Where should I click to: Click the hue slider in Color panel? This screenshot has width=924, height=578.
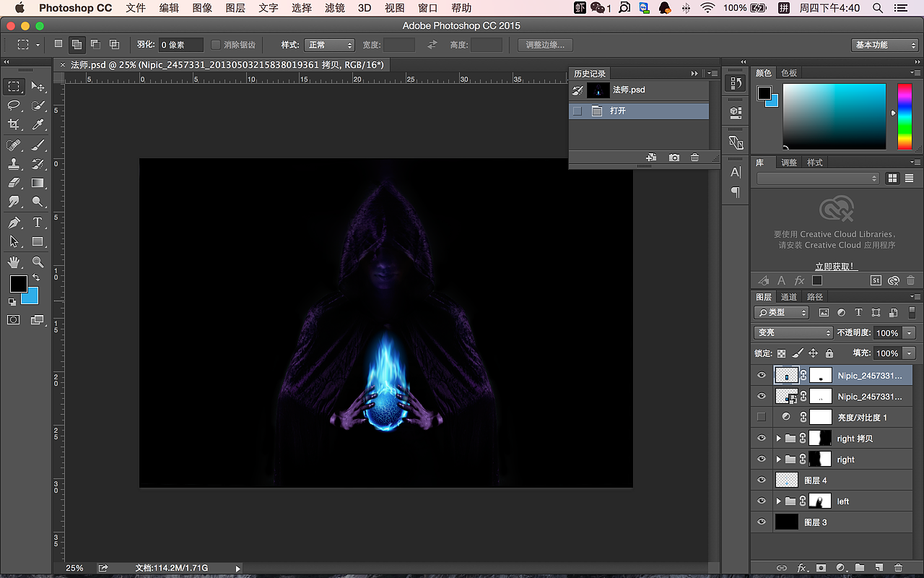(905, 116)
